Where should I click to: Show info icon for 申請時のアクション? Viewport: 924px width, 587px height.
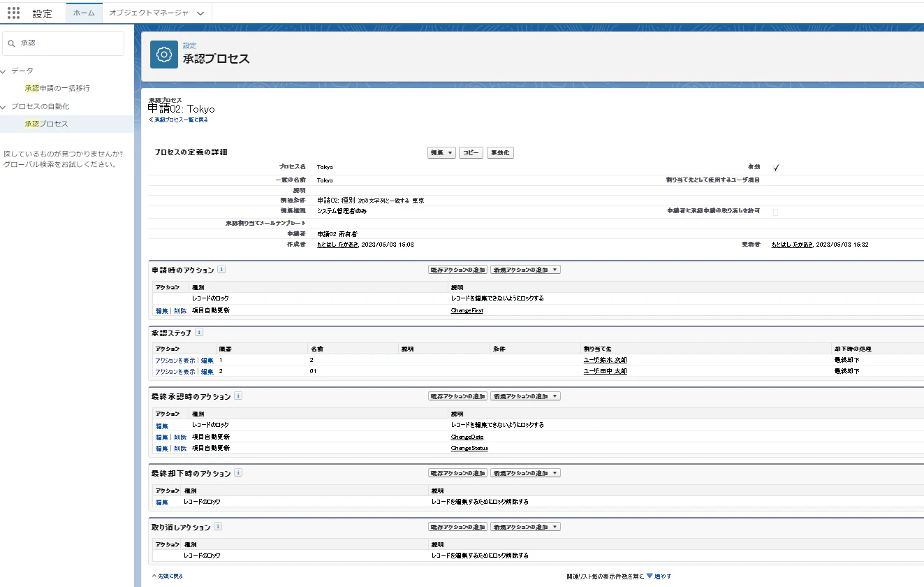coord(221,269)
